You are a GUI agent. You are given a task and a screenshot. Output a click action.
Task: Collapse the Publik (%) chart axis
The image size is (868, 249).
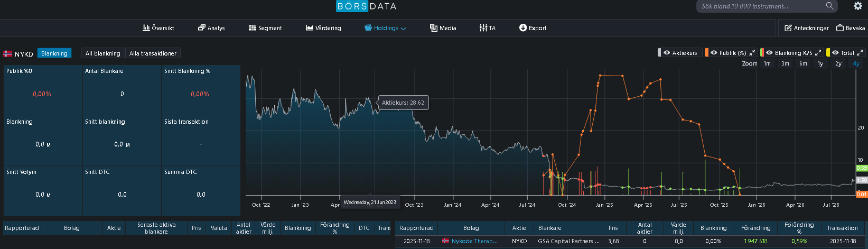[752, 53]
